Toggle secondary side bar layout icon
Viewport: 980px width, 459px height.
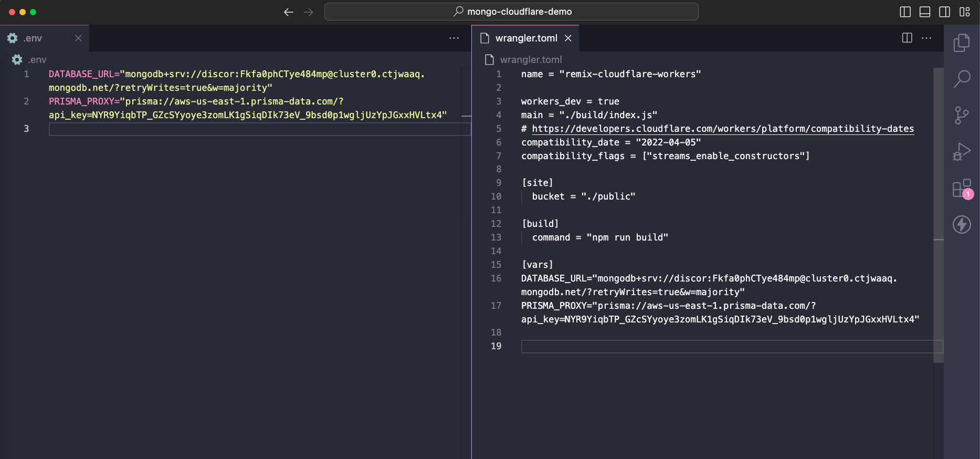click(x=944, y=12)
